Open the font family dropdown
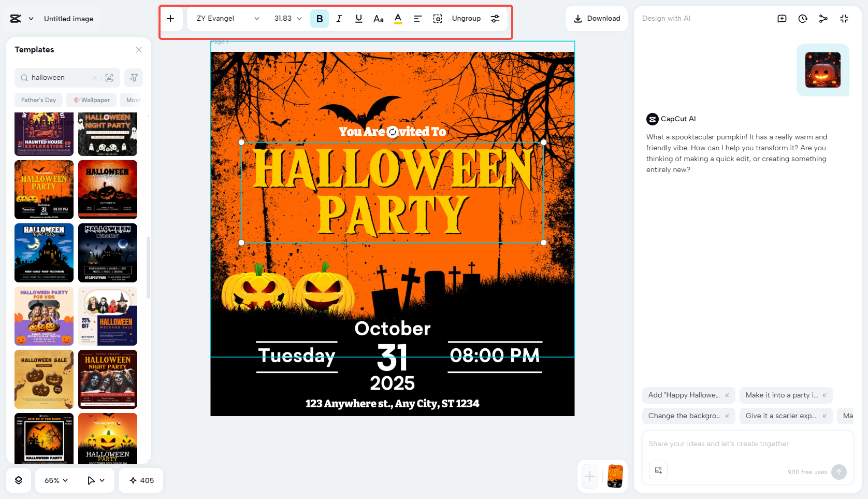 [x=226, y=18]
